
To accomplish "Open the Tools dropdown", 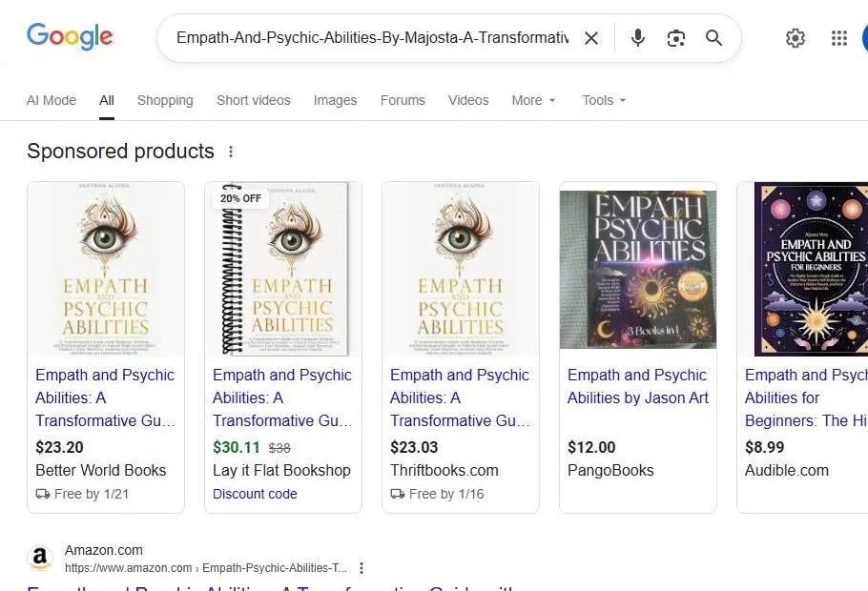I will pos(603,100).
